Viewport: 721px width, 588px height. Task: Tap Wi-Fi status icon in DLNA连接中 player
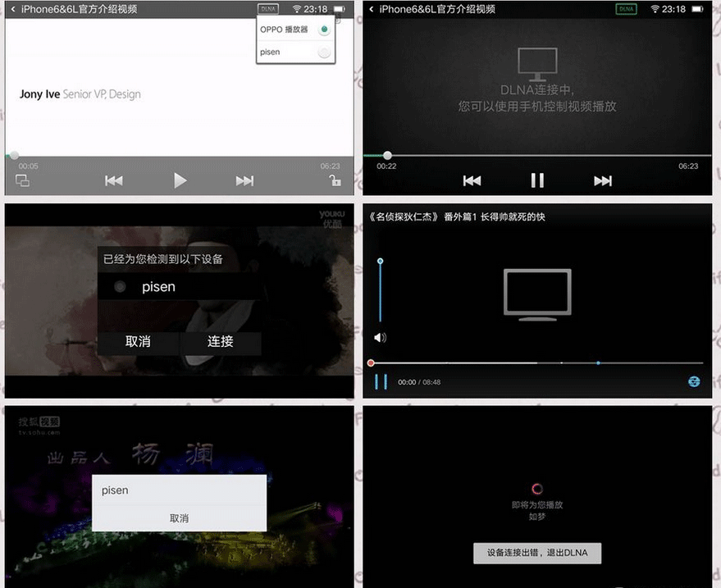pos(655,9)
